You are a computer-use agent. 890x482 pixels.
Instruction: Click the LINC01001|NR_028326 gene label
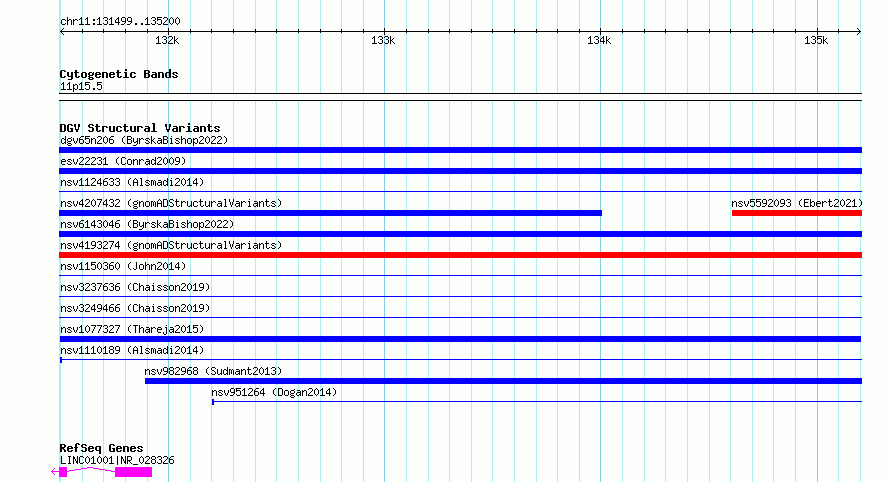(117, 460)
